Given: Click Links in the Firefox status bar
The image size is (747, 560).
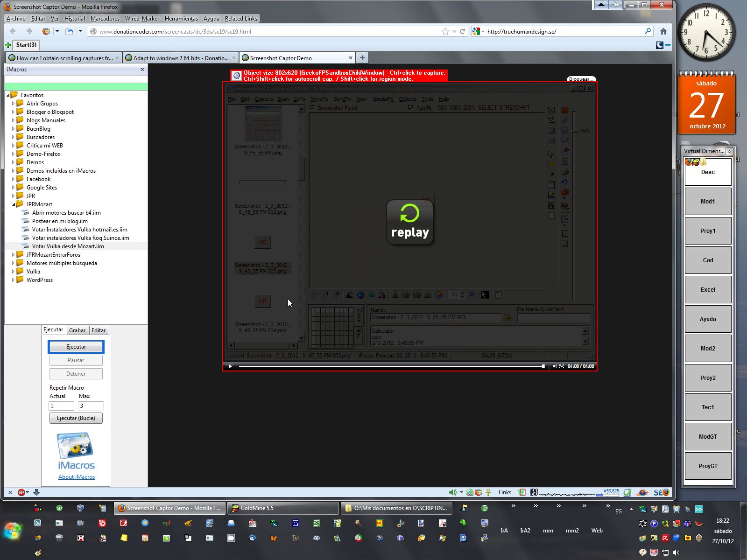Looking at the screenshot, I should click(505, 492).
